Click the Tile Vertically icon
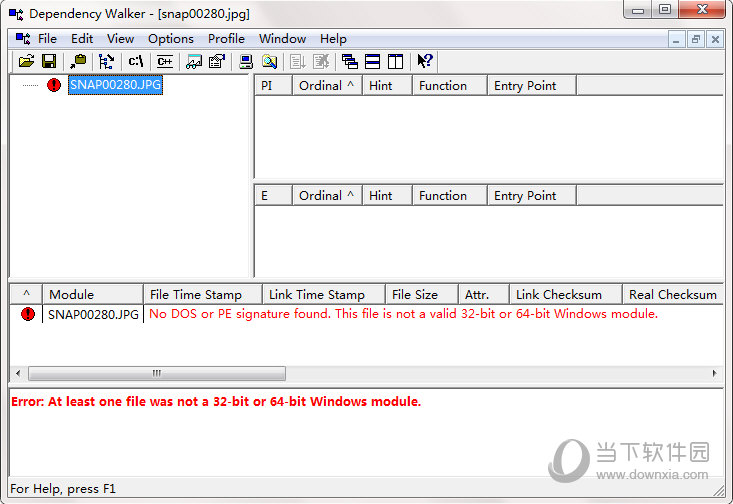Viewport: 733px width, 504px height. tap(395, 61)
